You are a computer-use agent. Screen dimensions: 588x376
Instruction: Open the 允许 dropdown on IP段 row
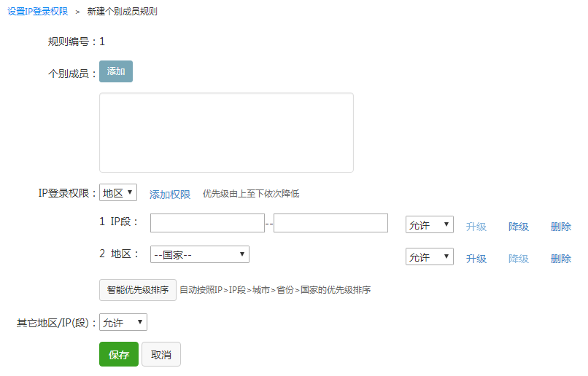coord(430,225)
